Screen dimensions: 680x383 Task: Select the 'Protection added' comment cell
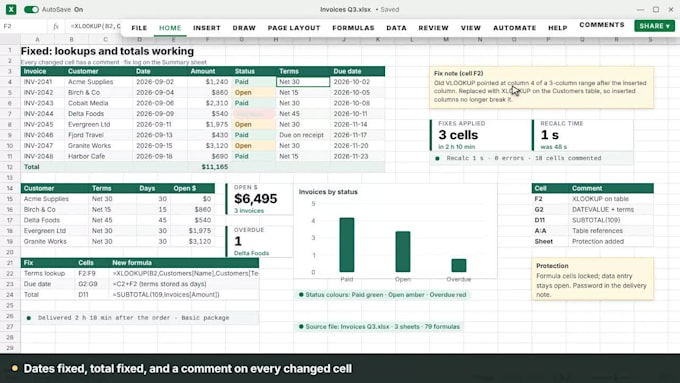tap(611, 241)
